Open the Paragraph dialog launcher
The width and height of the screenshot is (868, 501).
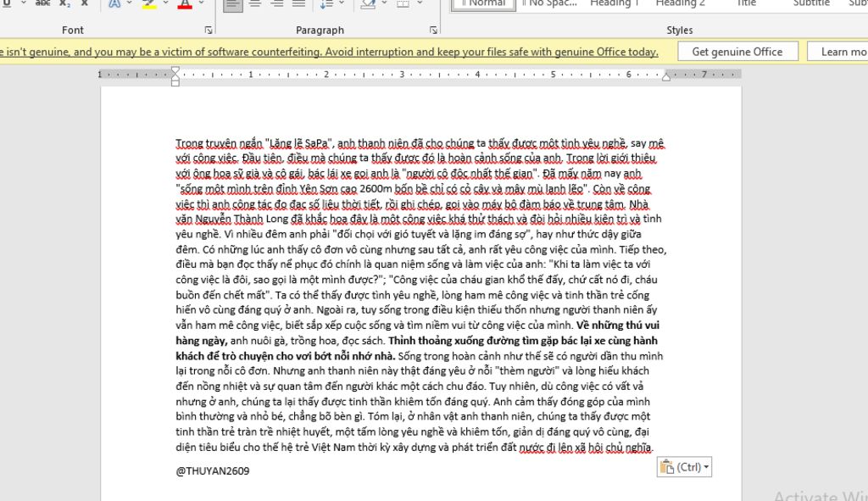click(x=433, y=30)
